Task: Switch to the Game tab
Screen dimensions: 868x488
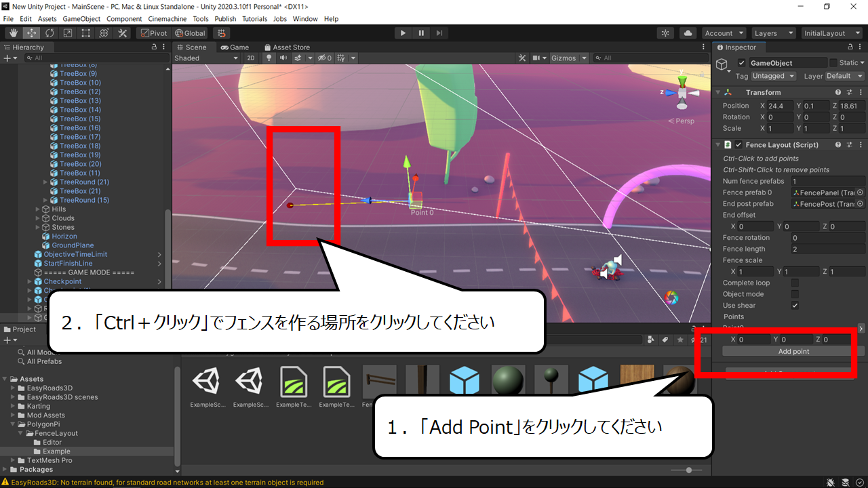Action: click(x=235, y=47)
